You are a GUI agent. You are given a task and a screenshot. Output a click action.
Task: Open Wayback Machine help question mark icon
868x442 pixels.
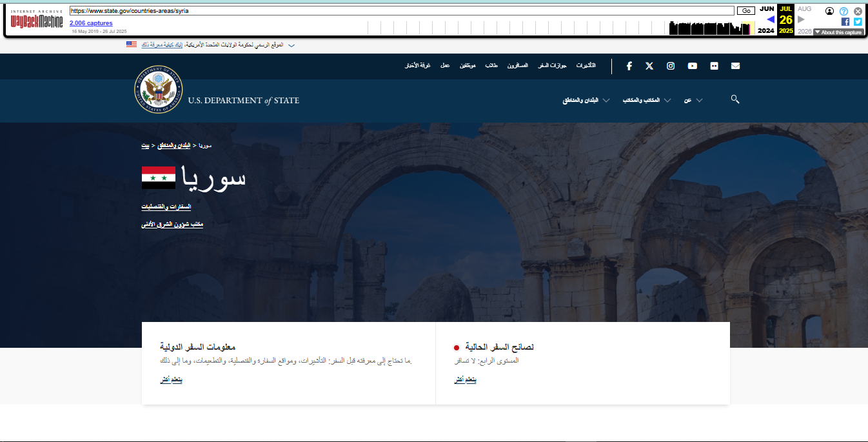[x=843, y=11]
